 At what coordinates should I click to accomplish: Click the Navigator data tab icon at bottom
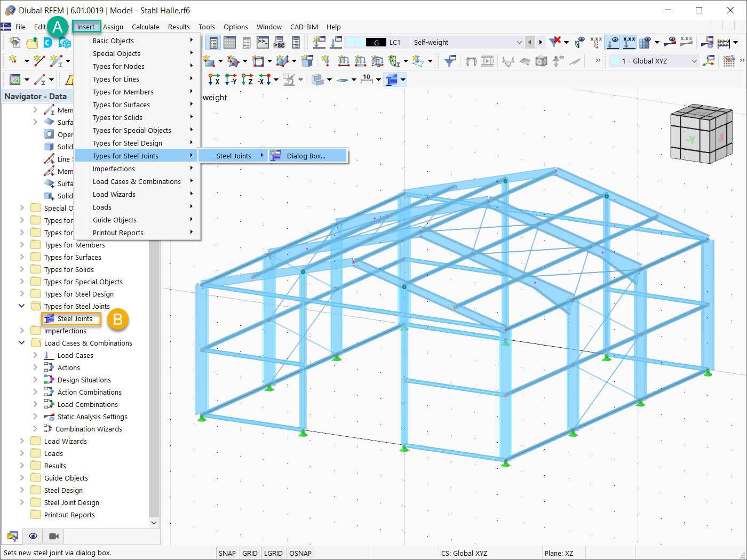13,536
